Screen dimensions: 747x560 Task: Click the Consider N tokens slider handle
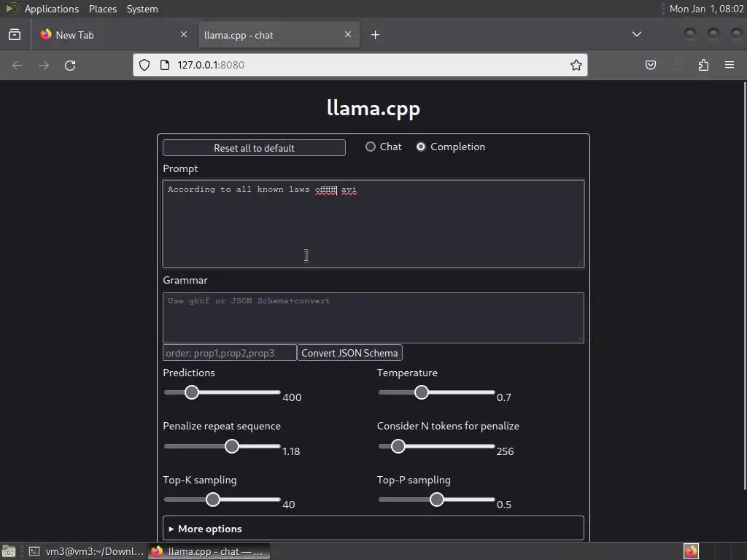[x=398, y=446]
